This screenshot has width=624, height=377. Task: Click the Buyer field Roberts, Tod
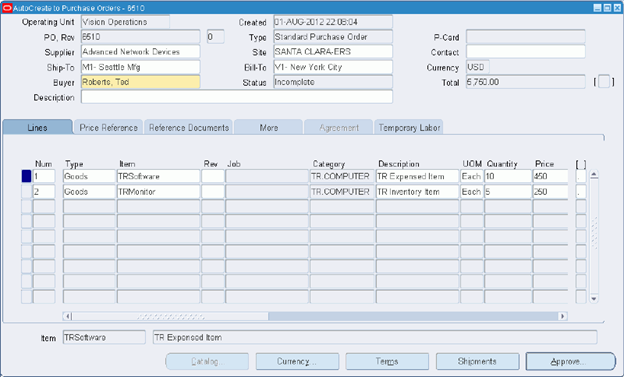140,82
